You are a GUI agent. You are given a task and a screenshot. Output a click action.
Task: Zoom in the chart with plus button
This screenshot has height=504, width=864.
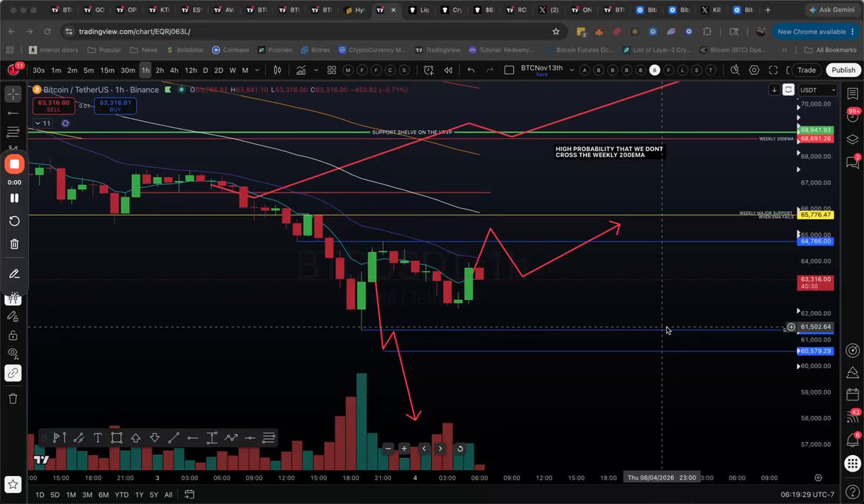(405, 449)
